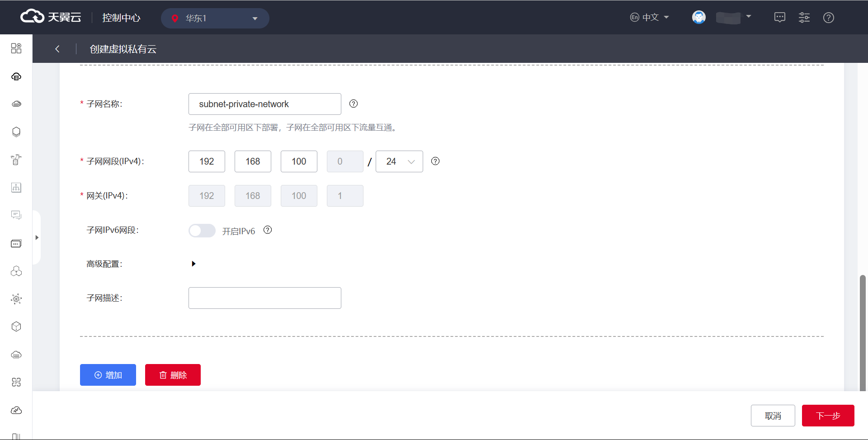This screenshot has height=440, width=868.
Task: Click the user avatar in the header
Action: coord(699,18)
